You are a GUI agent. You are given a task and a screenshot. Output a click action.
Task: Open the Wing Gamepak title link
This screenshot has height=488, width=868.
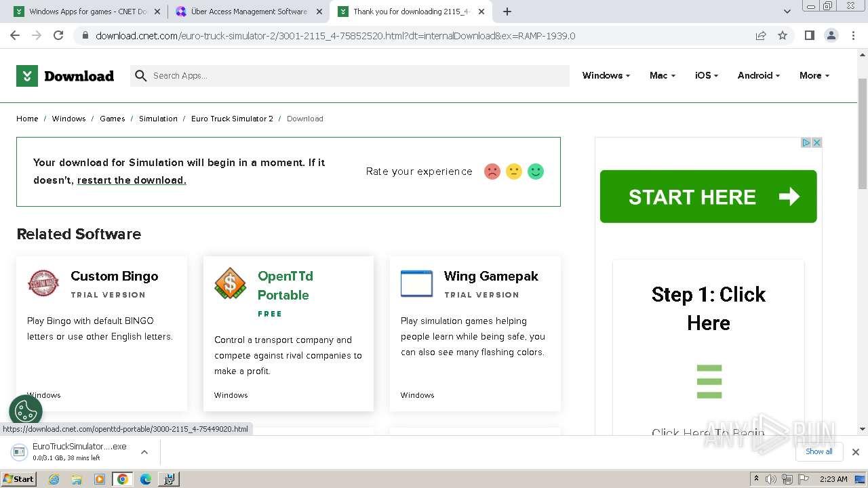(491, 276)
